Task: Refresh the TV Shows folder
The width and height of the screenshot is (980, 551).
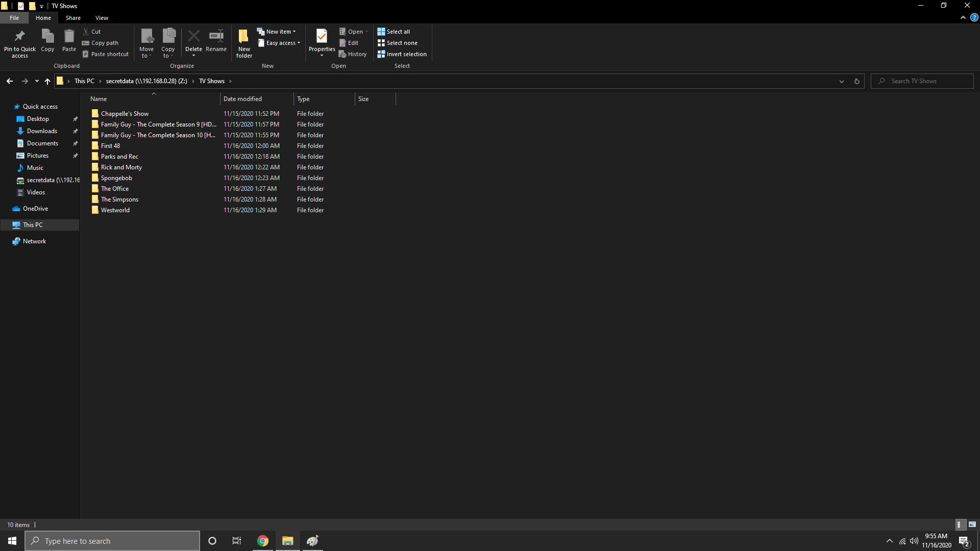Action: point(856,81)
